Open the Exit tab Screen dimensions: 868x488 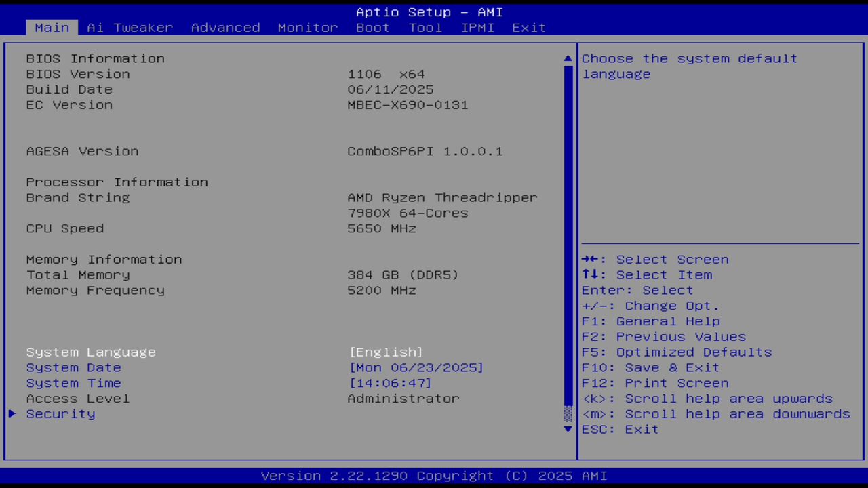coord(528,27)
